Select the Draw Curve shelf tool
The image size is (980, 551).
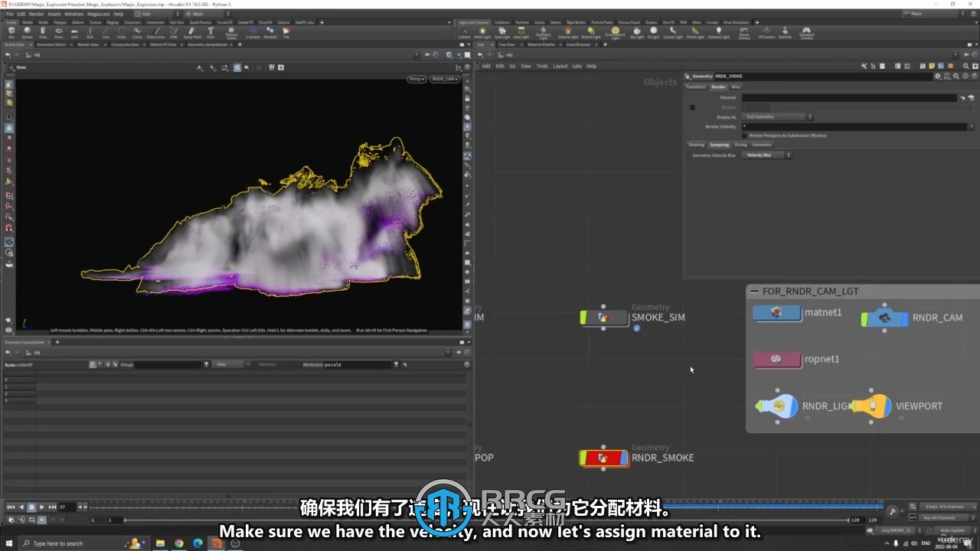click(x=155, y=33)
